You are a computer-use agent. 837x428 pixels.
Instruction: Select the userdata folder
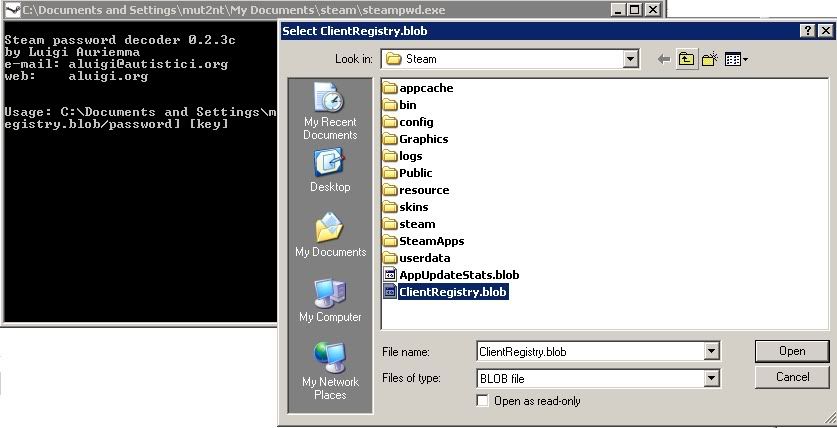[x=417, y=259]
